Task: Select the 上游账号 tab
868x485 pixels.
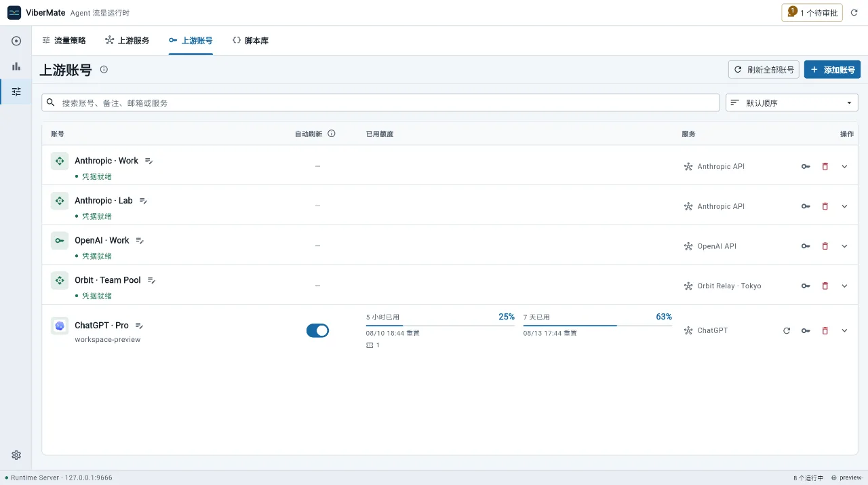Action: (191, 41)
